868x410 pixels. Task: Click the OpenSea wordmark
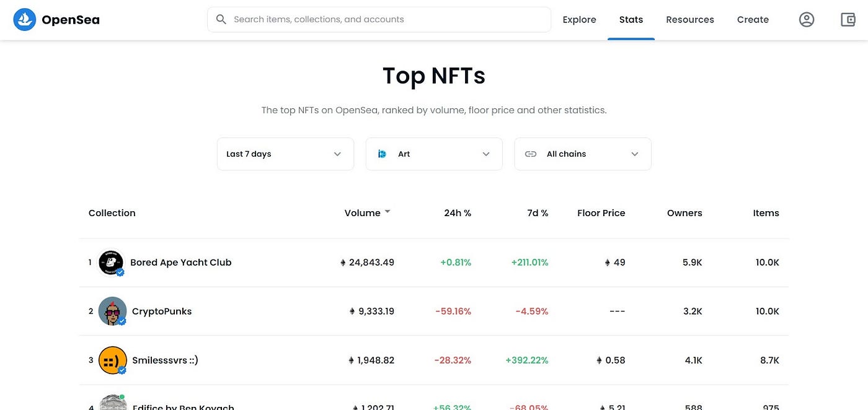point(71,20)
